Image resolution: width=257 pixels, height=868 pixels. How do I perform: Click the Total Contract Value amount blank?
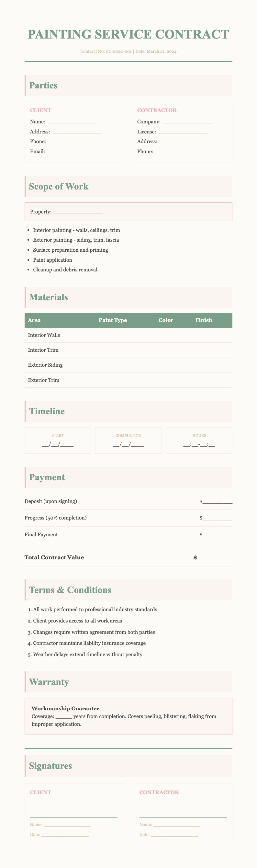[x=215, y=558]
